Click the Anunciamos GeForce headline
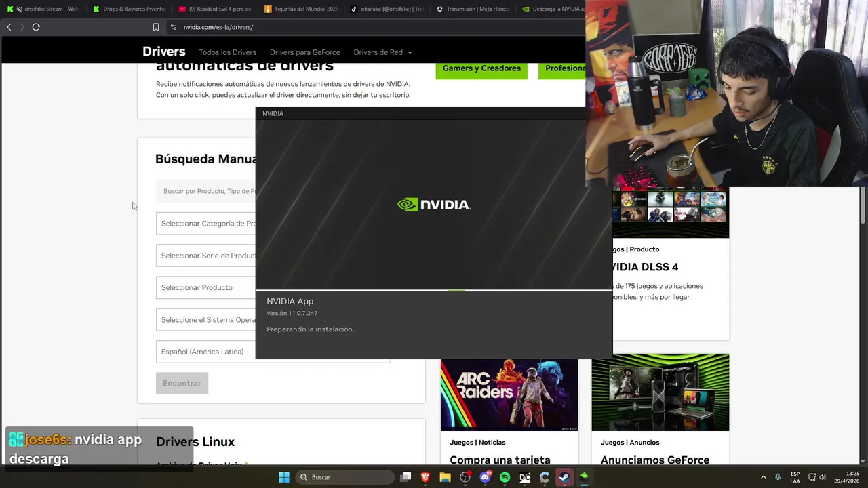This screenshot has height=488, width=868. (x=655, y=460)
